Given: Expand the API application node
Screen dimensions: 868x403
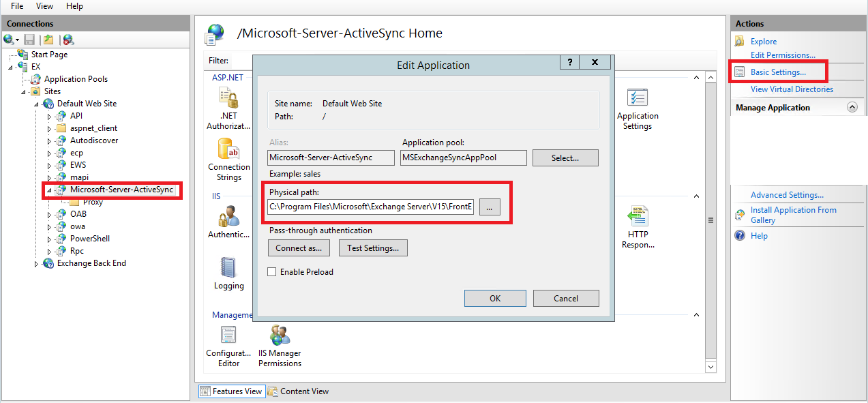Looking at the screenshot, I should tap(49, 116).
